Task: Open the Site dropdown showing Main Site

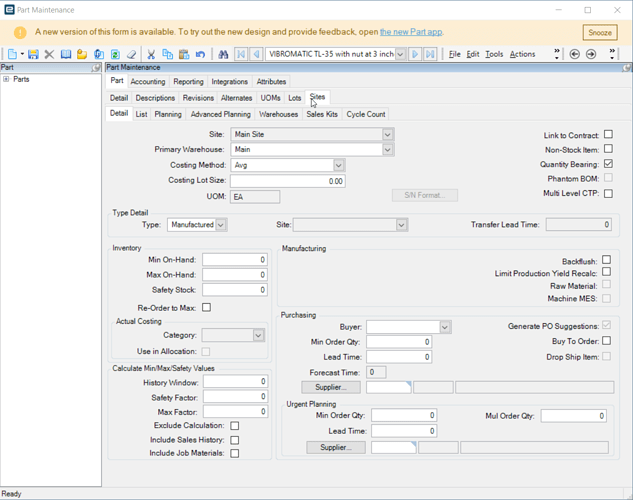Action: 387,134
